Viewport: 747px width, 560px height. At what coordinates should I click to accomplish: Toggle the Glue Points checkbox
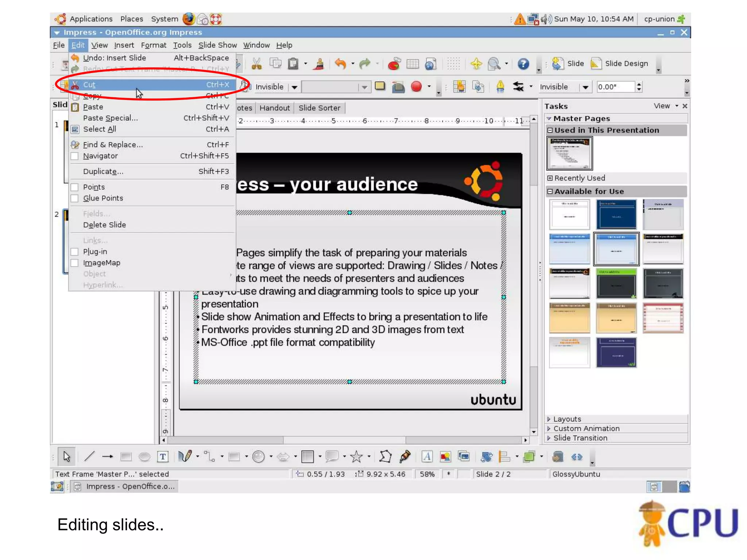[75, 198]
